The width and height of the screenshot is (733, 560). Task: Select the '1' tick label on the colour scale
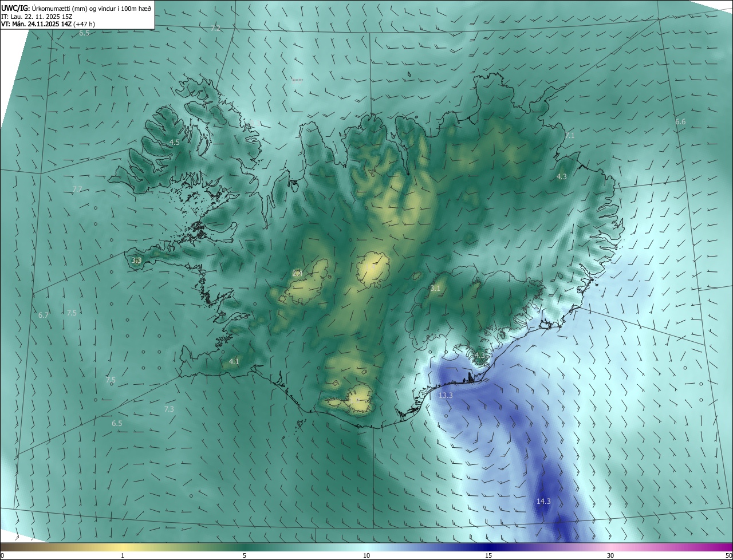[123, 555]
